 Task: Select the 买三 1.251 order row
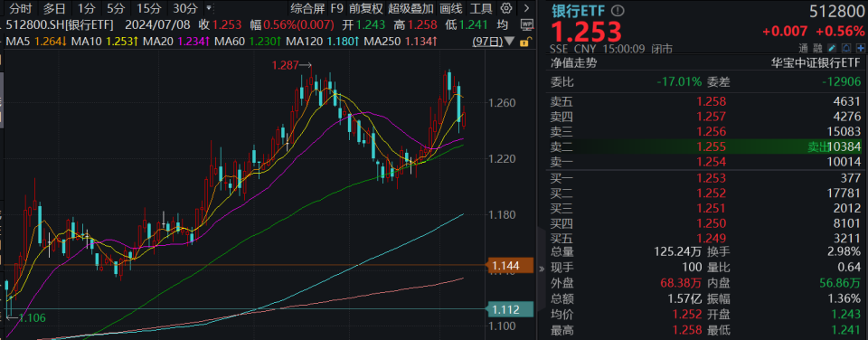(x=706, y=208)
